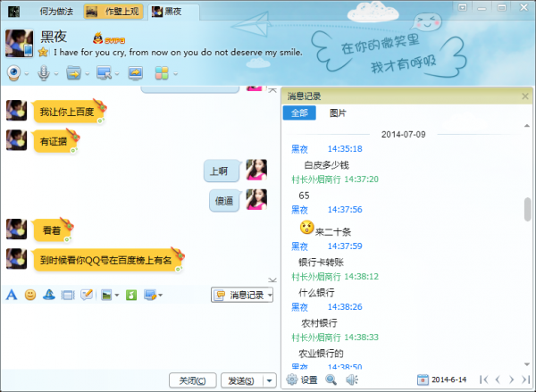The width and height of the screenshot is (536, 392).
Task: Open the font formatting A icon
Action: pos(12,295)
